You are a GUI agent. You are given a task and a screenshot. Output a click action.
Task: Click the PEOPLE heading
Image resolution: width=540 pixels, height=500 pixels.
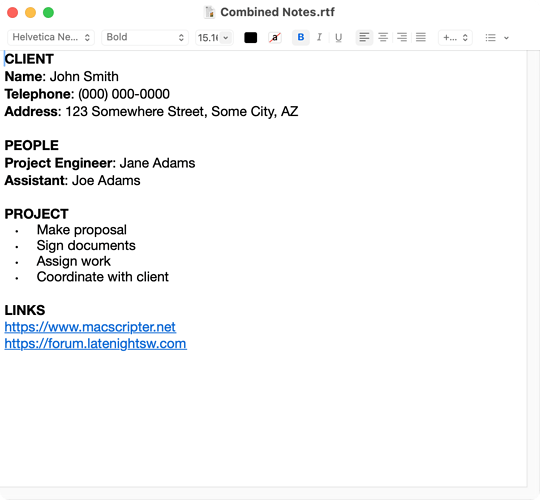click(31, 145)
